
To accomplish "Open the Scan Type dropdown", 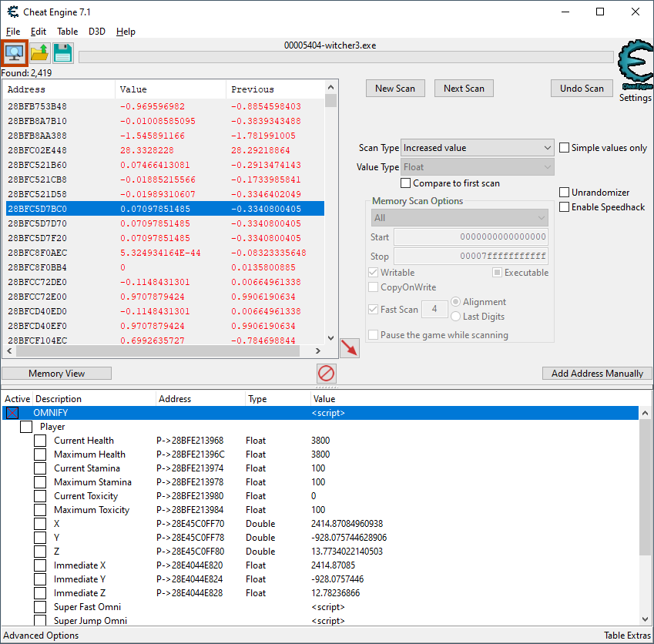I will click(477, 148).
